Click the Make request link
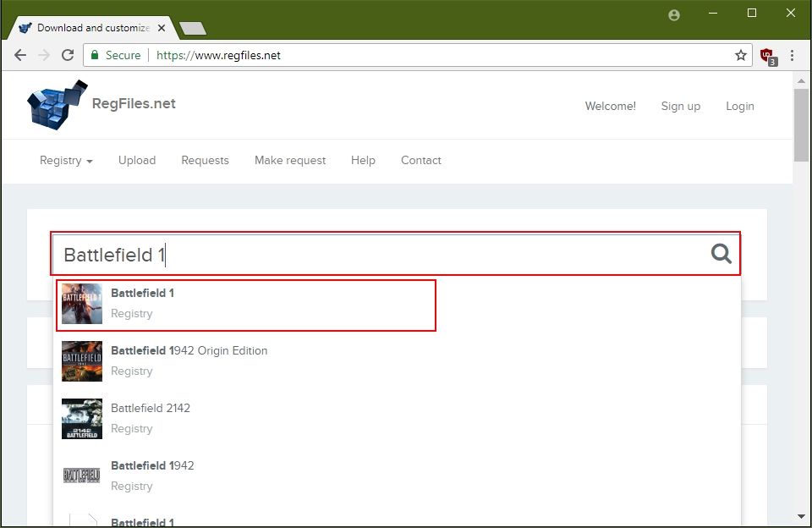 [x=290, y=160]
